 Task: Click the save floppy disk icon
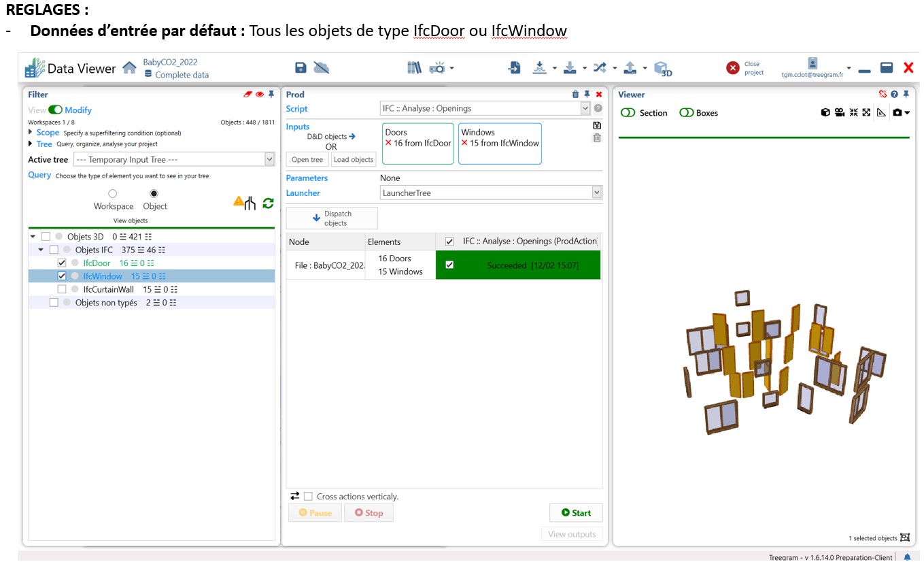pyautogui.click(x=301, y=67)
